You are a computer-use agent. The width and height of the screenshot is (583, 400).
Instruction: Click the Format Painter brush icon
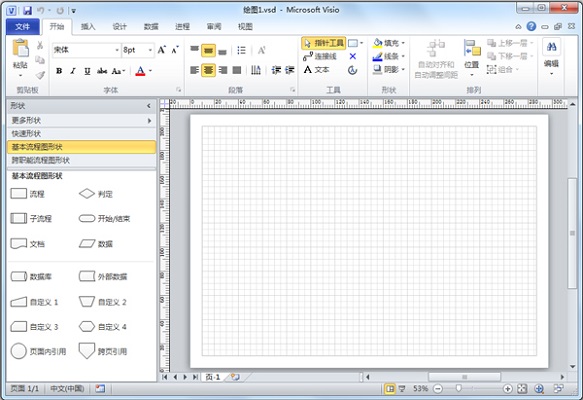coord(40,75)
